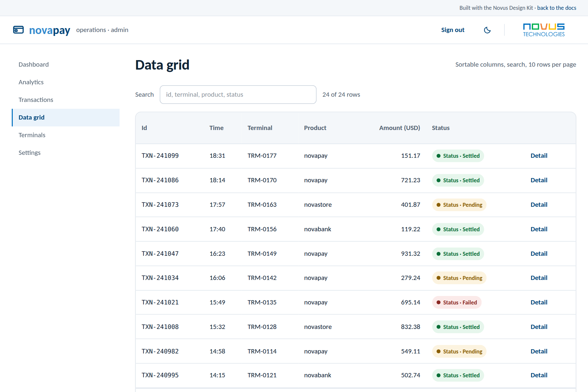
Task: Open the Dashboard page in the sidebar
Action: coord(66,65)
